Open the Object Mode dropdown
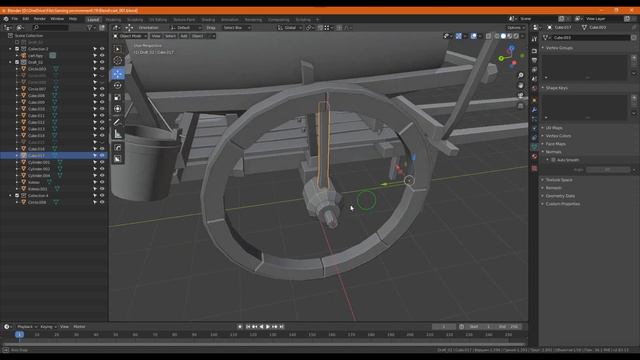This screenshot has width=640, height=360. click(x=130, y=36)
